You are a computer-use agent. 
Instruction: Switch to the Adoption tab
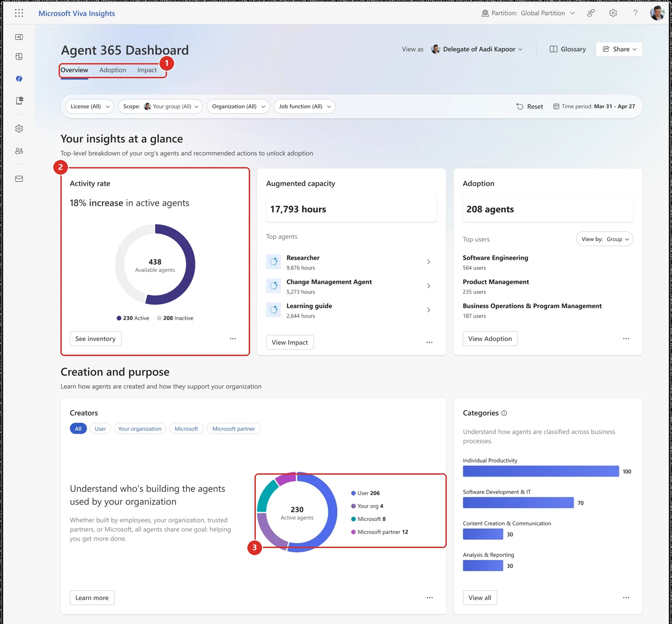113,70
